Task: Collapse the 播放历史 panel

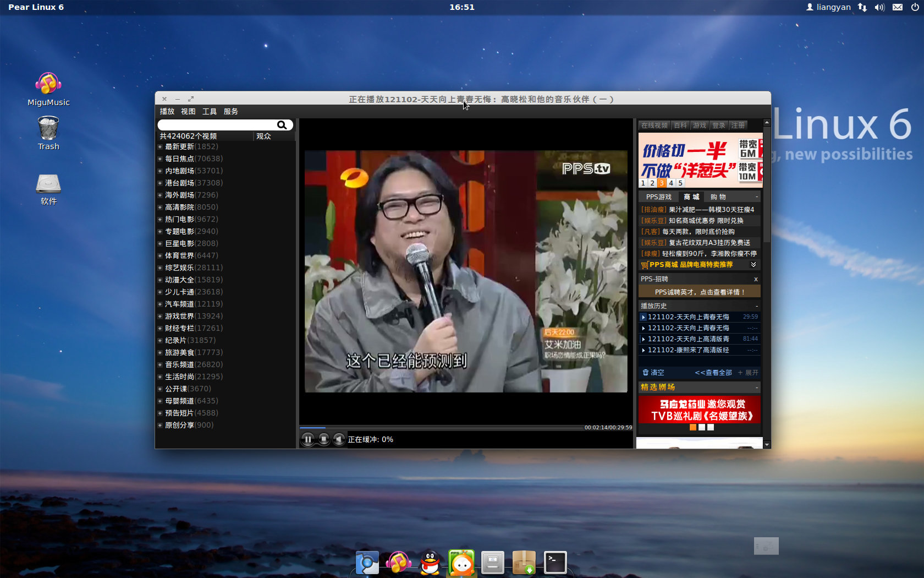Action: [757, 306]
